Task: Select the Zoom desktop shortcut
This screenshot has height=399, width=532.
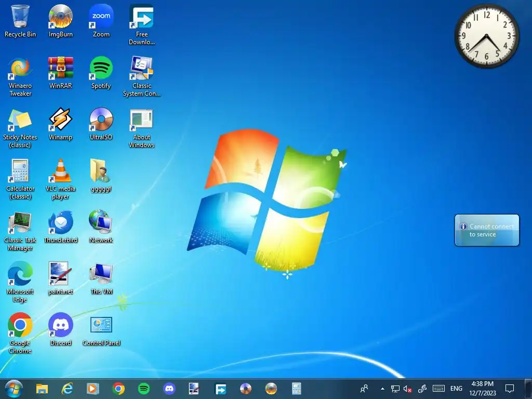Action: (x=101, y=21)
